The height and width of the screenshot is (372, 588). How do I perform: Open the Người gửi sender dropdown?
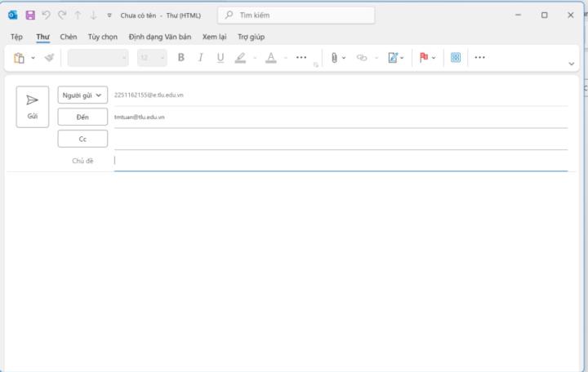pos(82,95)
